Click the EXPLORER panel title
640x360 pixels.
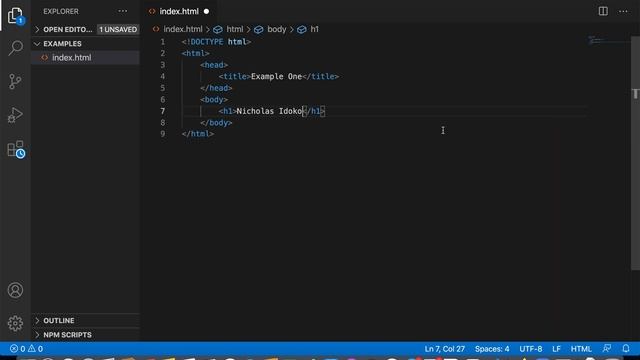click(x=61, y=11)
